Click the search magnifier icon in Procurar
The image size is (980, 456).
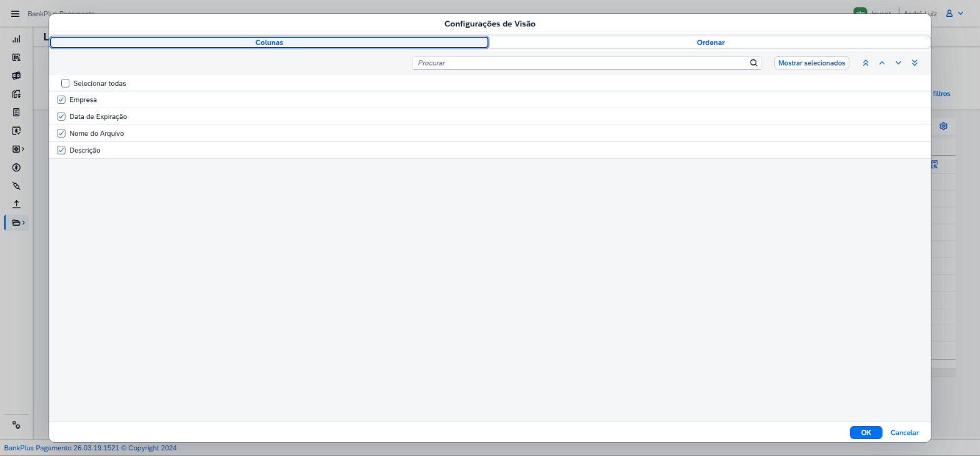point(754,63)
